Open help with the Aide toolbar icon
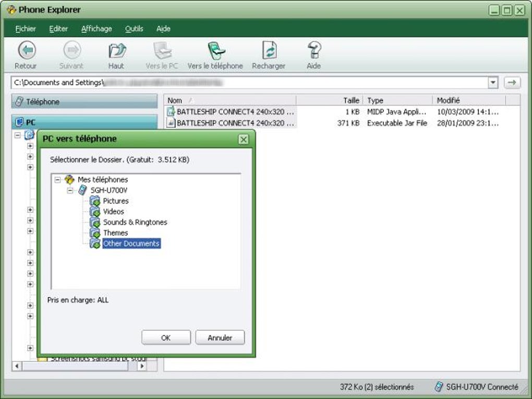Screen dimensions: 532x399 (x=314, y=51)
